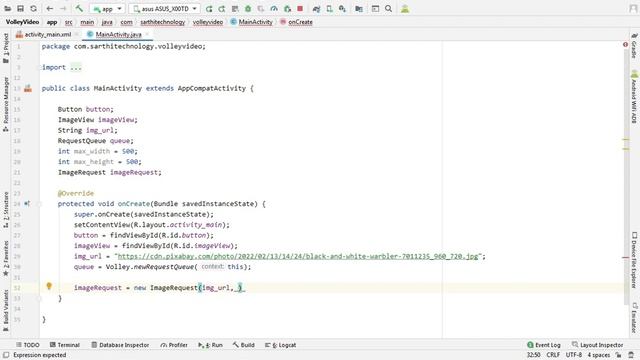Screen dimensions: 640x360
Task: Click the 32:50 cursor position indicator
Action: tap(533, 355)
